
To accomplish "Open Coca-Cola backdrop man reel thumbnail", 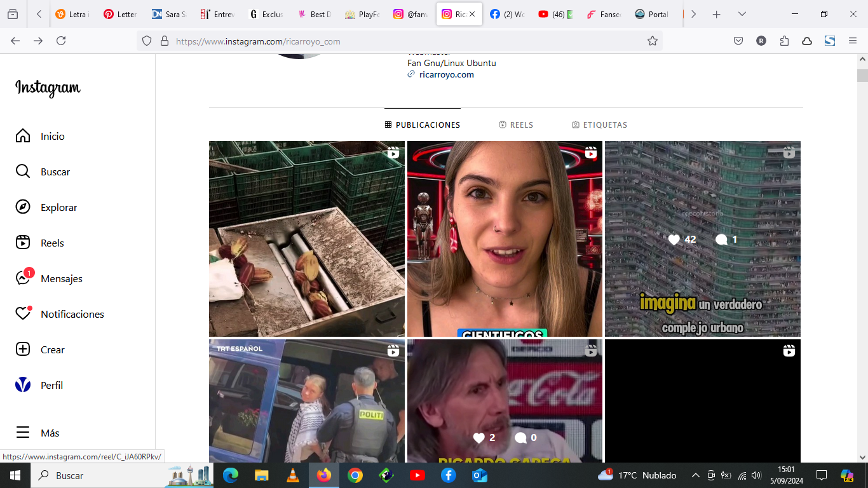I will 505,401.
